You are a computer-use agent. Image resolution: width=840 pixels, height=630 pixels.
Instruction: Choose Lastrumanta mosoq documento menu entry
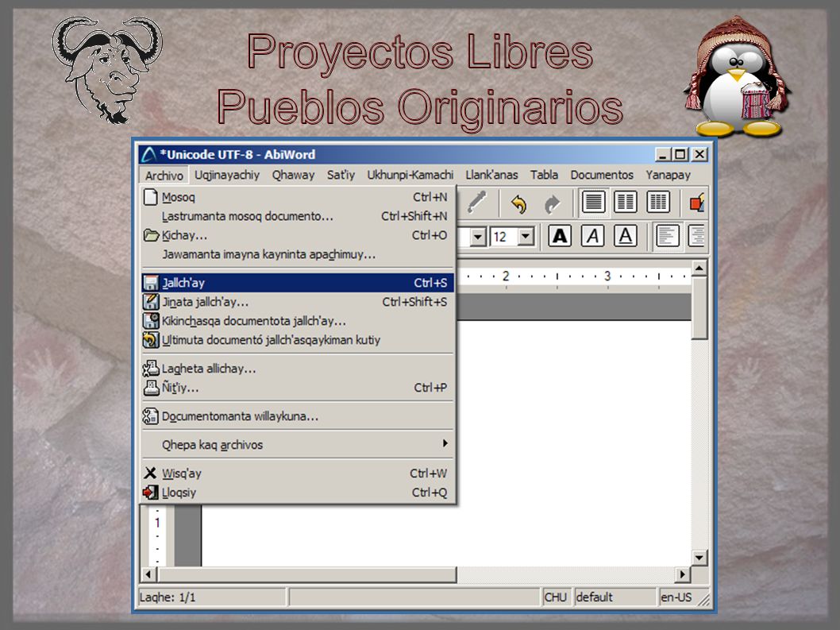(298, 216)
